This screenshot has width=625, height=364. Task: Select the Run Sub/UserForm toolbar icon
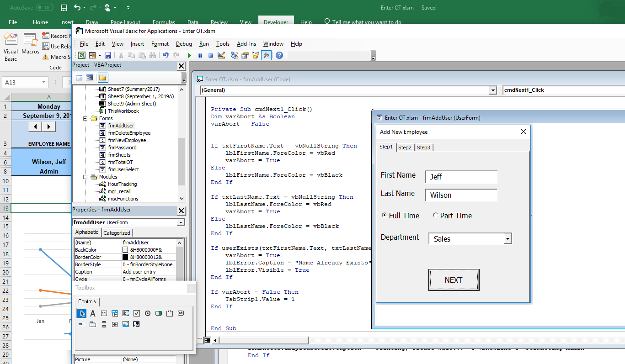(189, 55)
